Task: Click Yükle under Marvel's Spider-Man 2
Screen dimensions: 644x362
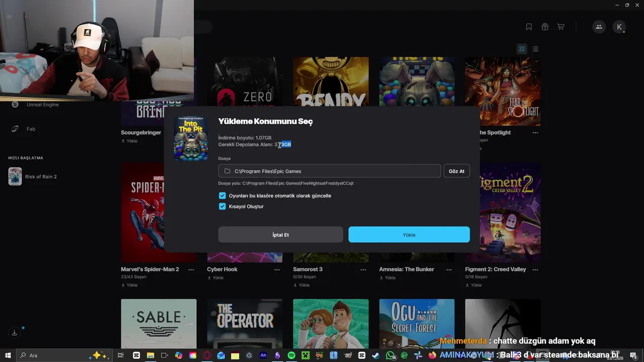Action: (129, 285)
